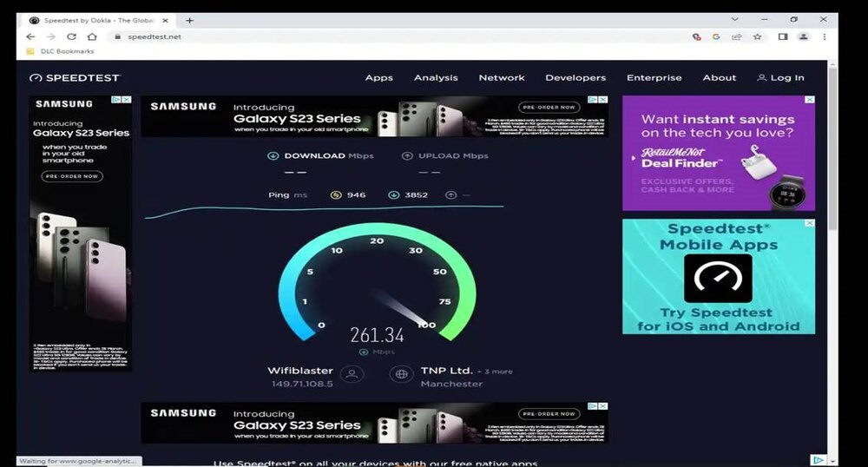Close the RetailMeNot Deal Finder ad
Screen dimensions: 868x467
[x=810, y=100]
